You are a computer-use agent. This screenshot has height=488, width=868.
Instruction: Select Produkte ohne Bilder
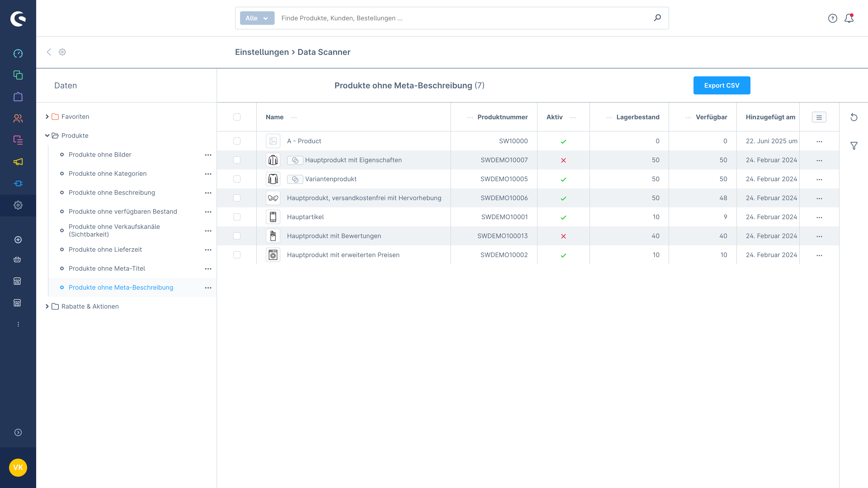point(100,155)
